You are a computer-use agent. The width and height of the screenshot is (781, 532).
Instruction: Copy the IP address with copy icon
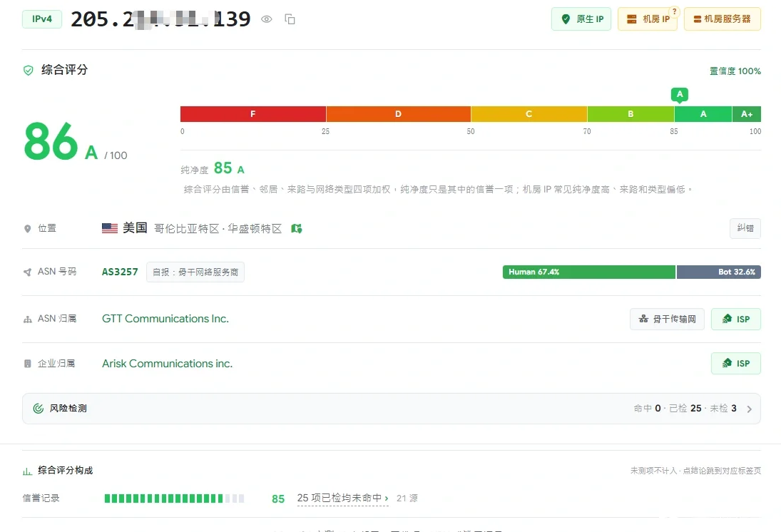[x=290, y=19]
